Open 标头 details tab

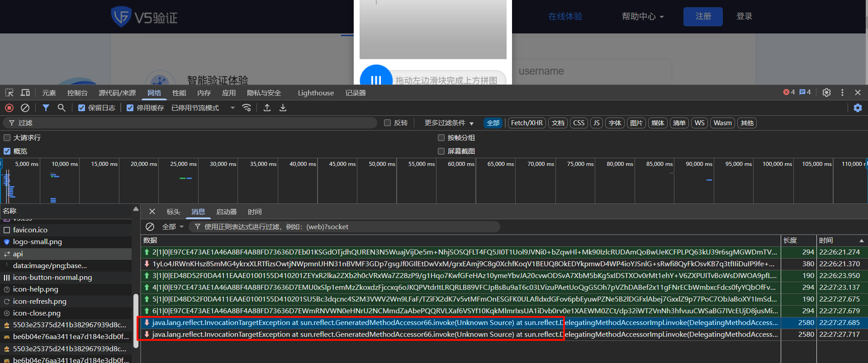point(173,212)
